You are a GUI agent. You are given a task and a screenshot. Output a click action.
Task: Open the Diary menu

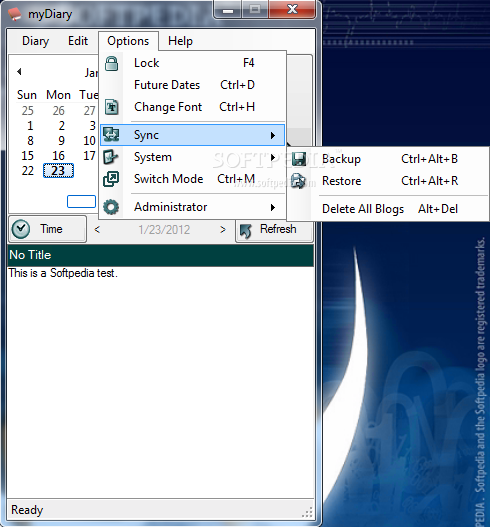coord(36,41)
